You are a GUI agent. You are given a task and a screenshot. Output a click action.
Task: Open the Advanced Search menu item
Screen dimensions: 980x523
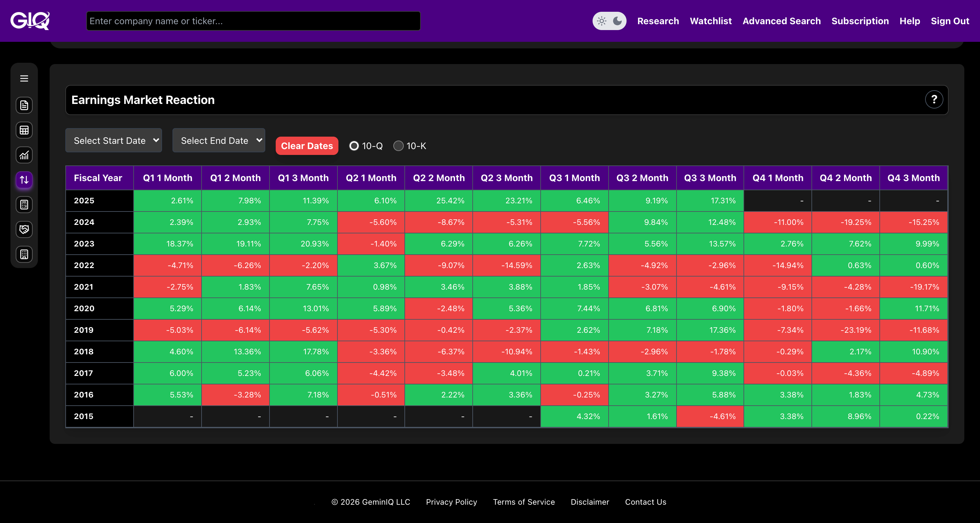(781, 21)
